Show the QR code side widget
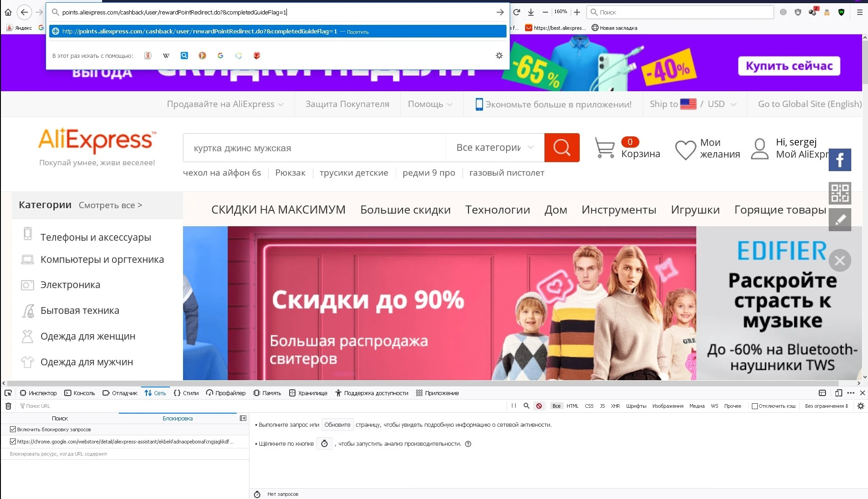The height and width of the screenshot is (499, 868). [840, 193]
